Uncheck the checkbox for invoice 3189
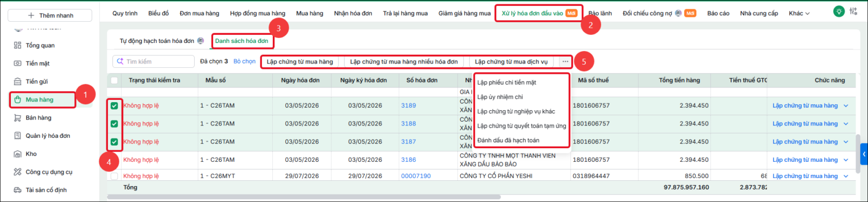 point(114,106)
